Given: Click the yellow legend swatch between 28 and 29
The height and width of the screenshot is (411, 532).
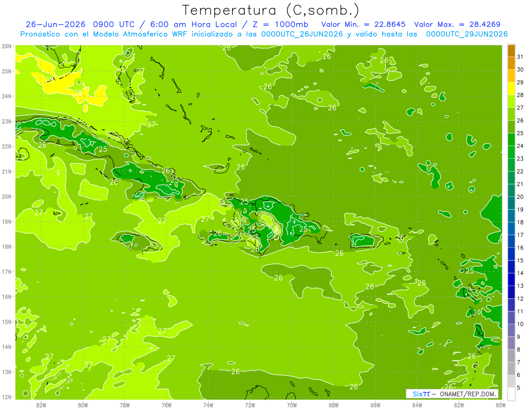Looking at the screenshot, I should [x=511, y=89].
